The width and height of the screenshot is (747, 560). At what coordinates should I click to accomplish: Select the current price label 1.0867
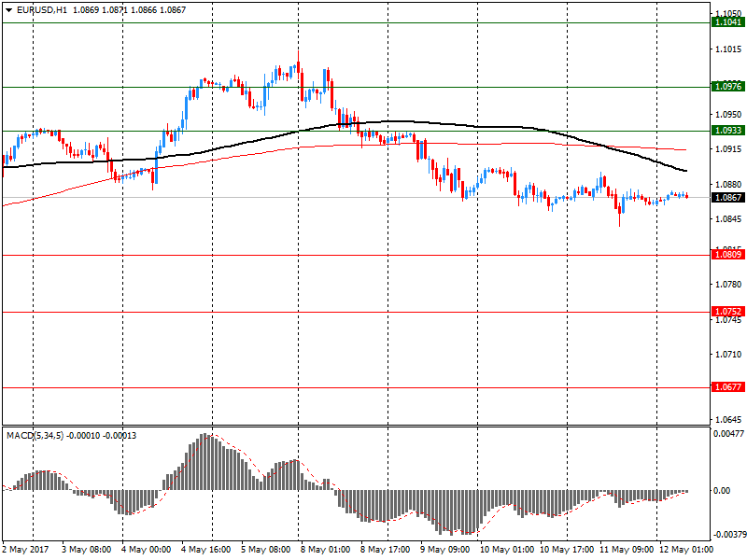728,198
